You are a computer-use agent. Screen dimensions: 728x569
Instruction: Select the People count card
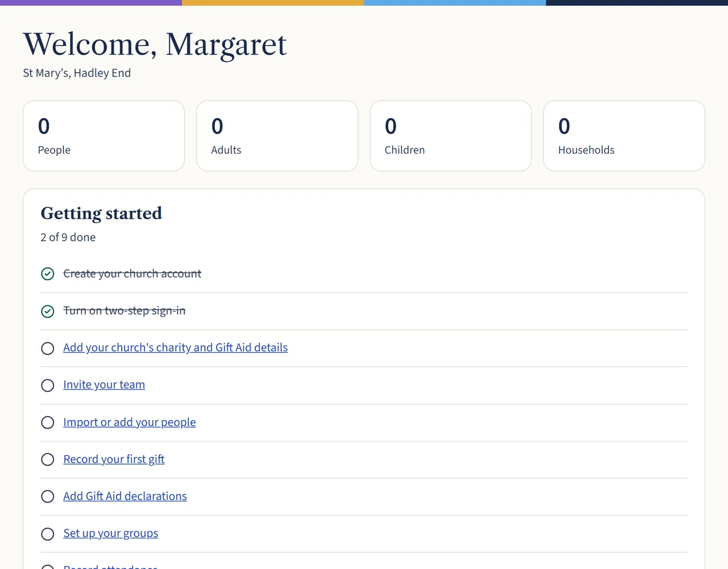coord(104,136)
